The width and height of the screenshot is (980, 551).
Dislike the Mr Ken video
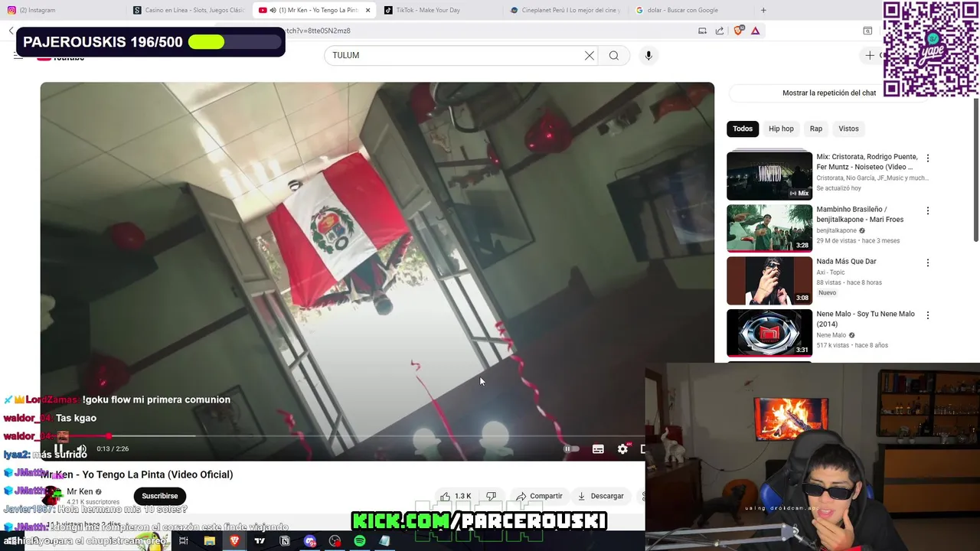tap(492, 496)
